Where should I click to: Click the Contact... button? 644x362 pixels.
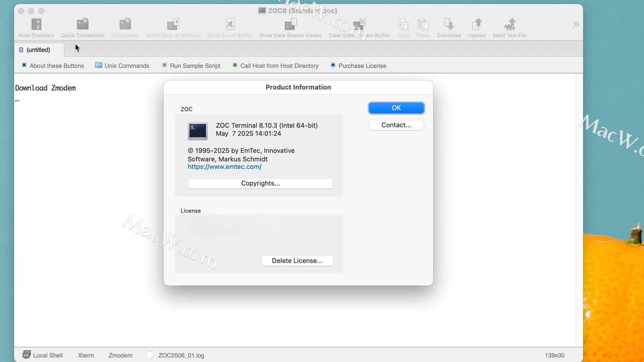[x=396, y=125]
